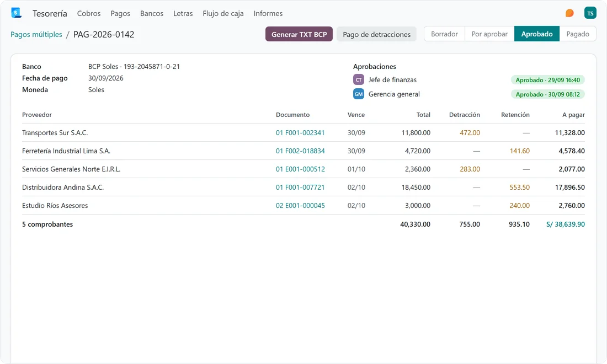Select the Pagado status stage
This screenshot has width=607, height=364.
[578, 34]
